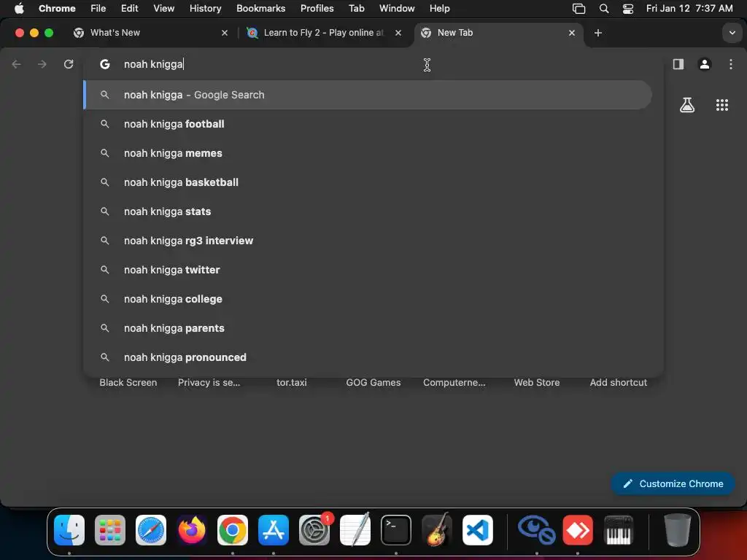The width and height of the screenshot is (747, 560).
Task: Open the Apple menu
Action: (19, 8)
